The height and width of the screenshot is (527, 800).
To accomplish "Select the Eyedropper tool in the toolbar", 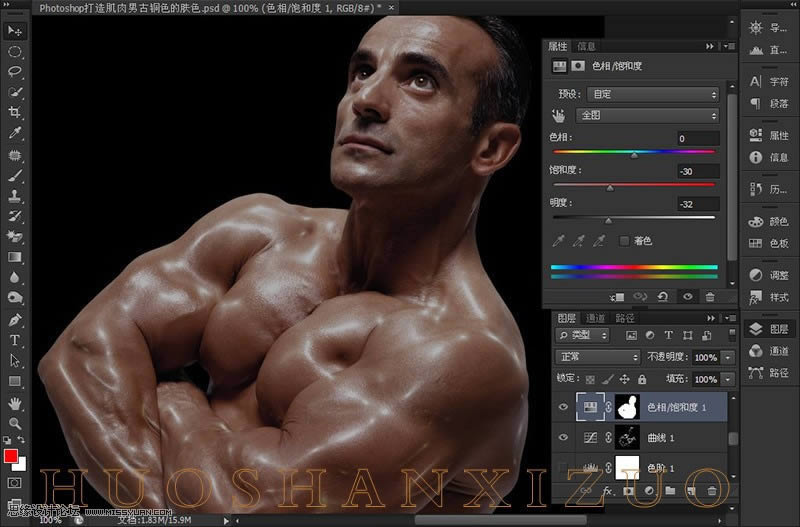I will (x=16, y=133).
